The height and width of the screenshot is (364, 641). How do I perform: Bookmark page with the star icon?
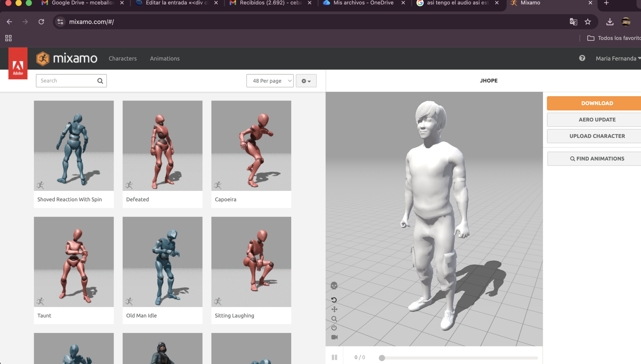(x=587, y=22)
